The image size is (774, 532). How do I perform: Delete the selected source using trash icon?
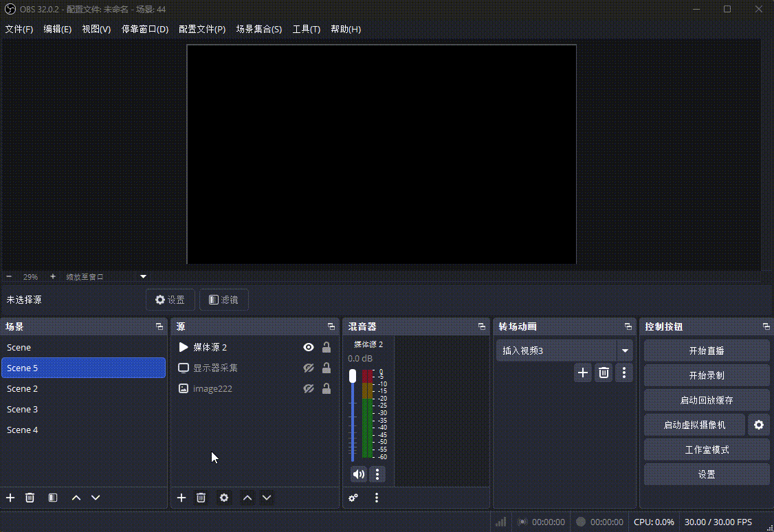[x=201, y=498]
